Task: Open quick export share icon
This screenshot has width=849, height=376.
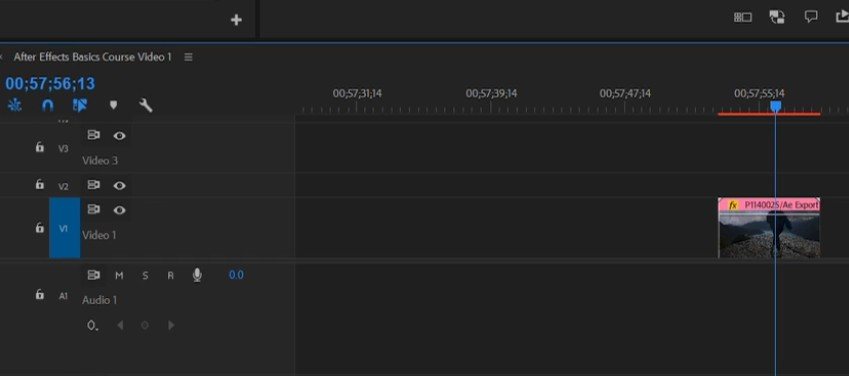Action: 842,17
